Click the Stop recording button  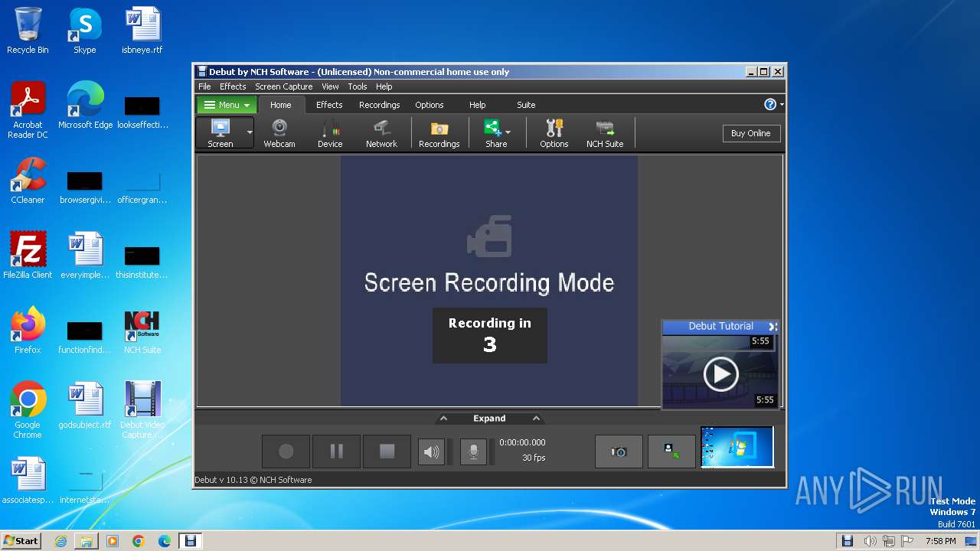(387, 452)
